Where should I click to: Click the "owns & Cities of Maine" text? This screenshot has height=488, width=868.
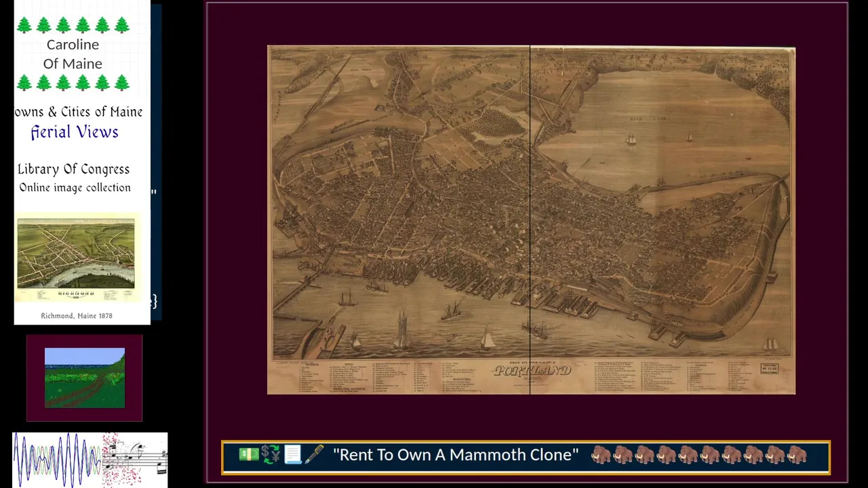(79, 112)
